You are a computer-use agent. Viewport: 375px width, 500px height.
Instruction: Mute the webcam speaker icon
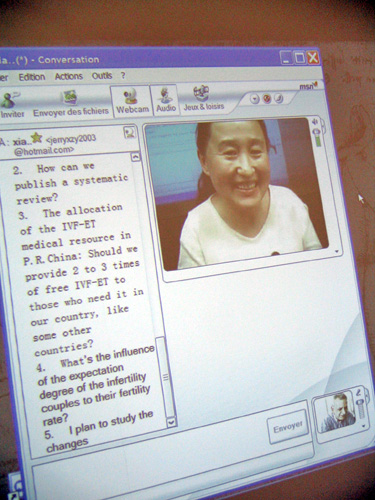(315, 122)
